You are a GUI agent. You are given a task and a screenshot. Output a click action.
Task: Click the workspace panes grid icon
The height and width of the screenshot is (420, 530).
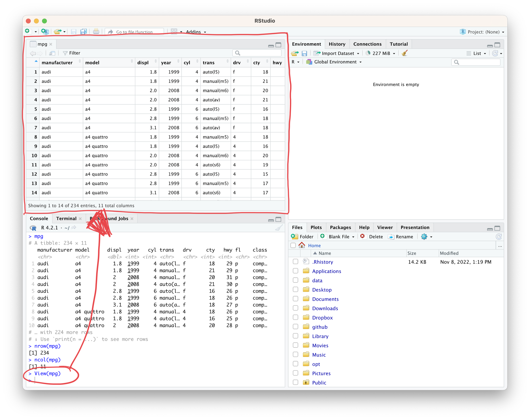tap(174, 31)
